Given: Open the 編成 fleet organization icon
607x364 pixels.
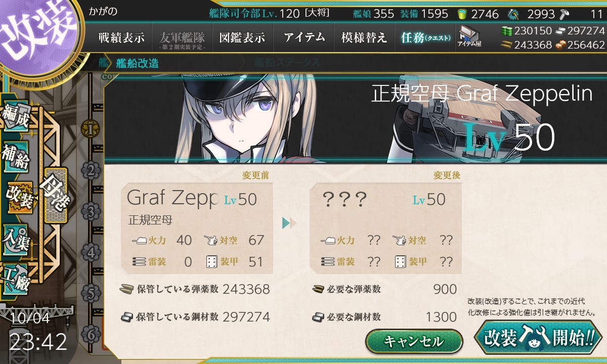Looking at the screenshot, I should click(15, 117).
